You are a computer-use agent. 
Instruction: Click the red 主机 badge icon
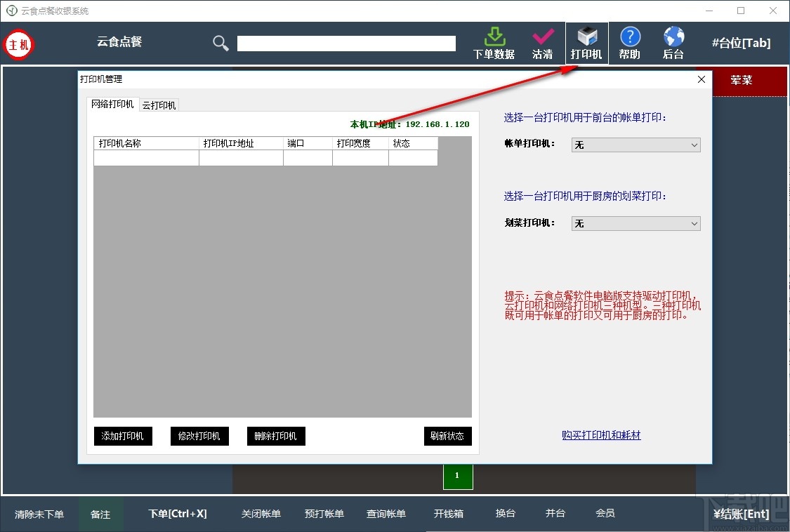18,44
